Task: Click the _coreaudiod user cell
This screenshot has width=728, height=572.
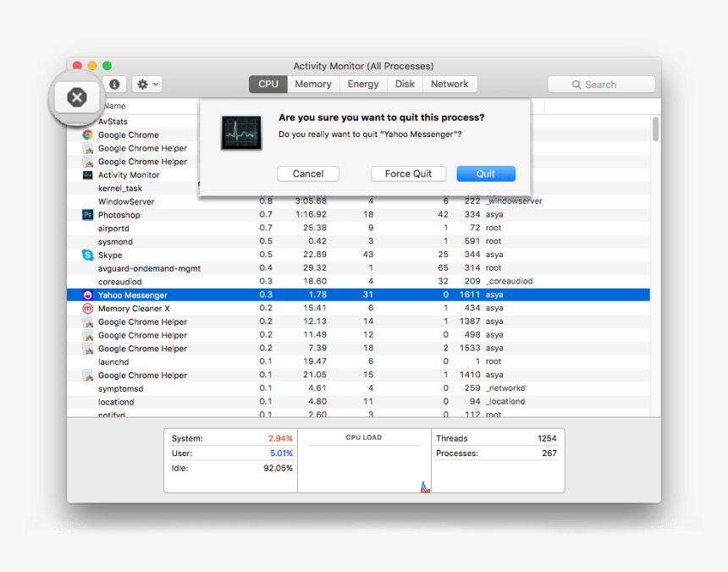Action: pos(510,281)
